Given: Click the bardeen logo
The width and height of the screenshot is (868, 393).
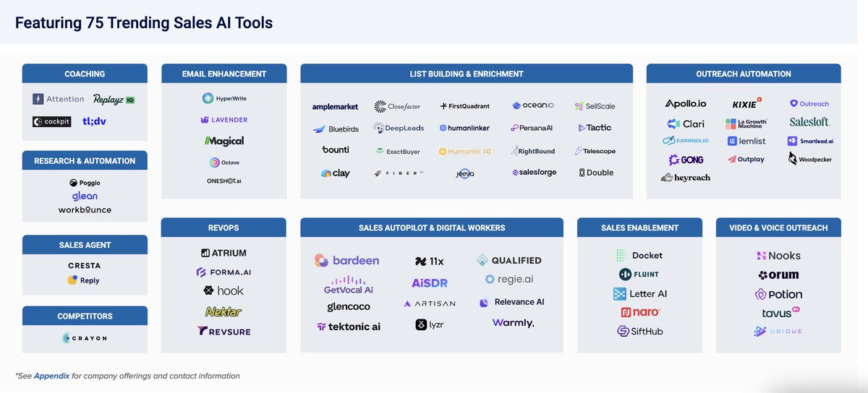Looking at the screenshot, I should 346,260.
